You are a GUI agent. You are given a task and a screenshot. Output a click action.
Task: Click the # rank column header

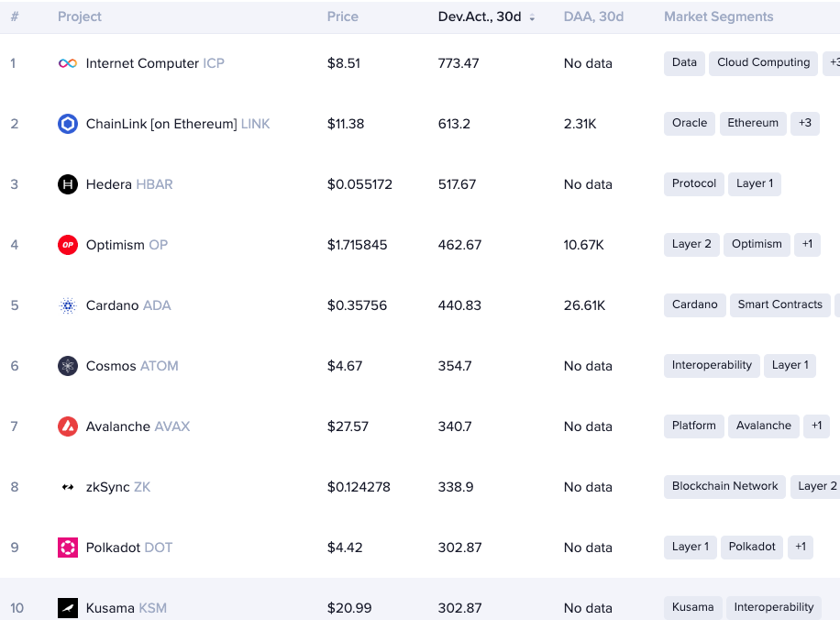coord(15,17)
